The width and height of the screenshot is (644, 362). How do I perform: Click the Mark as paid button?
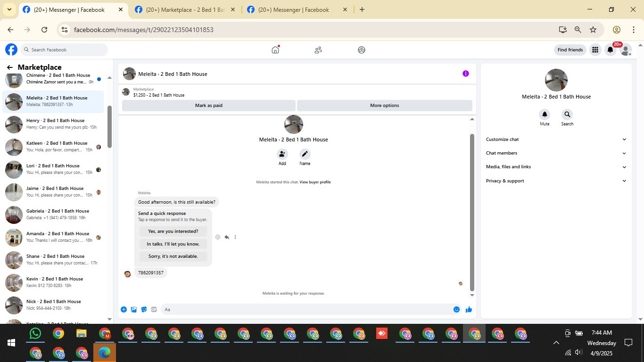(x=209, y=106)
